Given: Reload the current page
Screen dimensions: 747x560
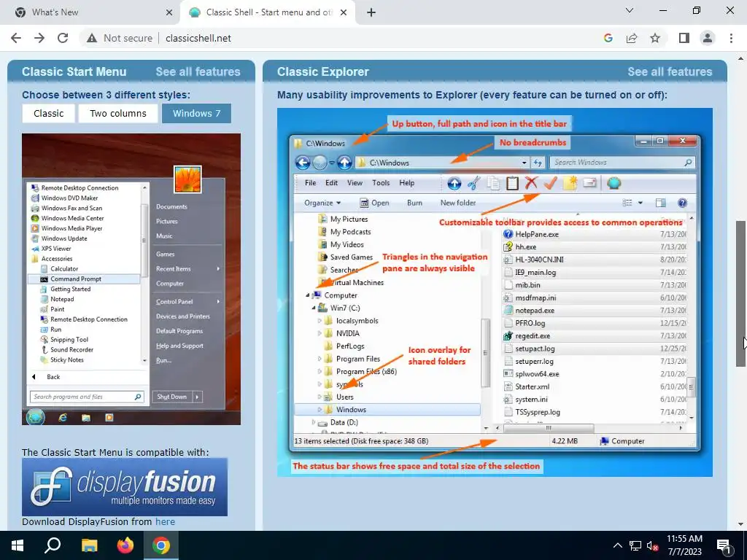Looking at the screenshot, I should click(x=63, y=38).
